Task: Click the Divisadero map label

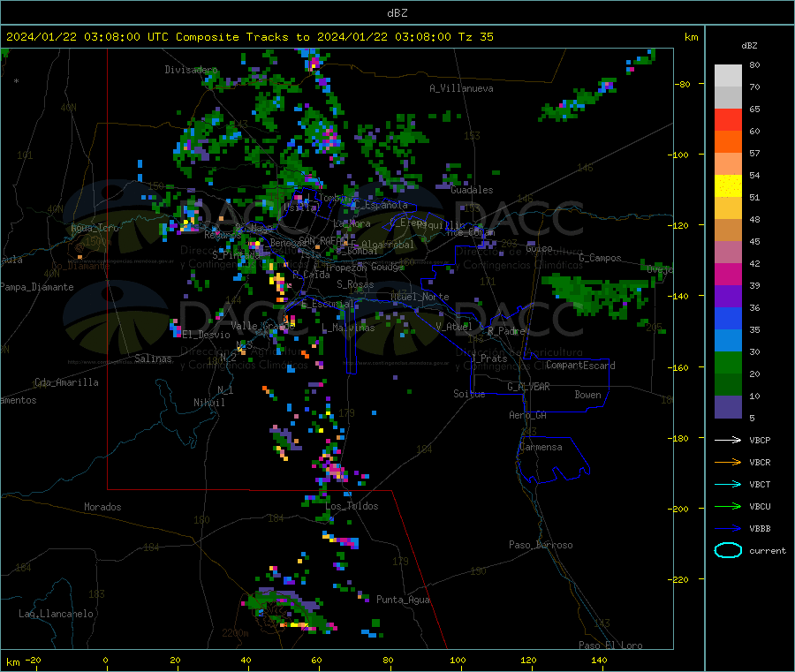Action: (191, 70)
